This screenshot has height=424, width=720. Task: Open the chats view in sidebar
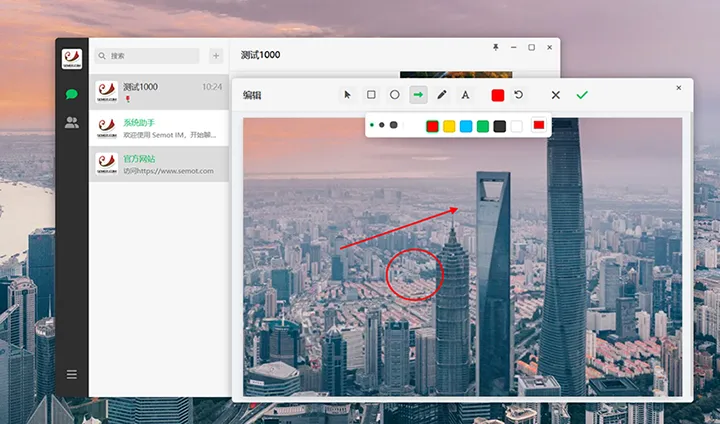click(x=72, y=93)
